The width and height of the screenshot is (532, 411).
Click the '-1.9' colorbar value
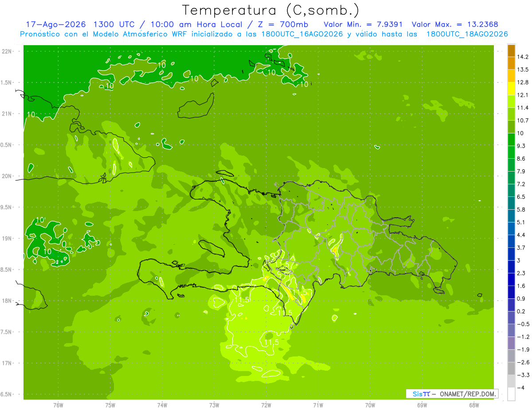point(523,349)
